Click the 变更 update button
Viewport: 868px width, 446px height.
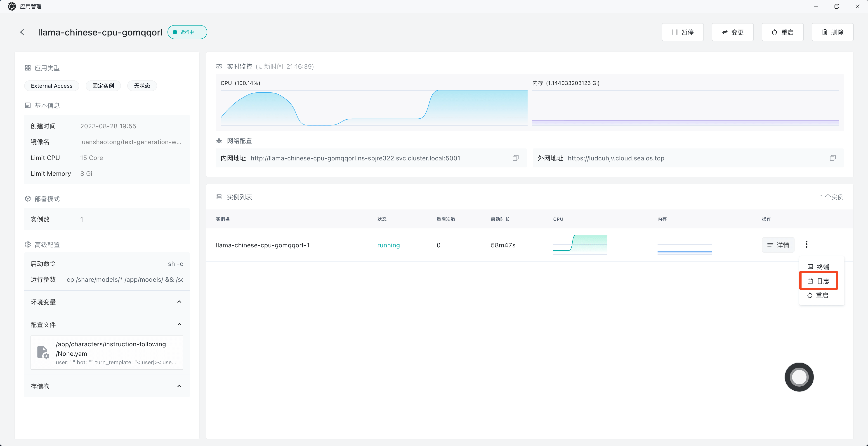733,32
